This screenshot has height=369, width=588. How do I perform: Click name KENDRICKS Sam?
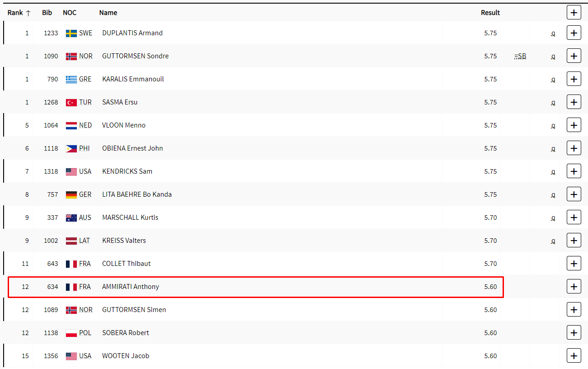click(x=127, y=171)
